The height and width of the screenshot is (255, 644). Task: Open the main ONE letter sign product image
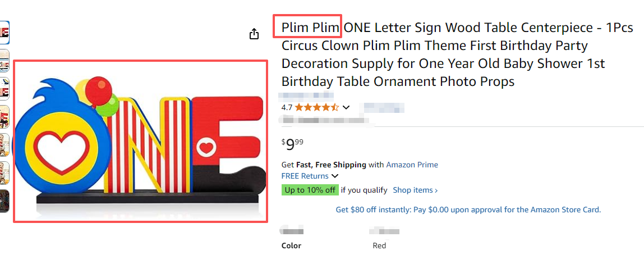click(140, 140)
